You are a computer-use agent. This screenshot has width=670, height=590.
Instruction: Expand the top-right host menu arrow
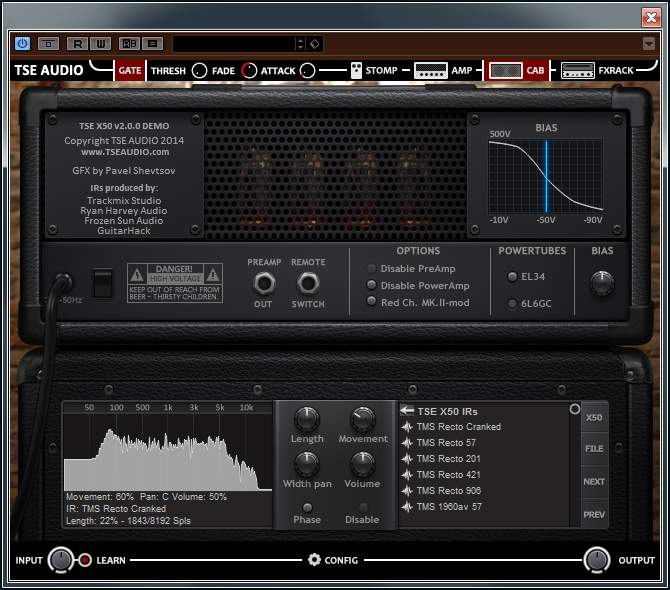[649, 44]
